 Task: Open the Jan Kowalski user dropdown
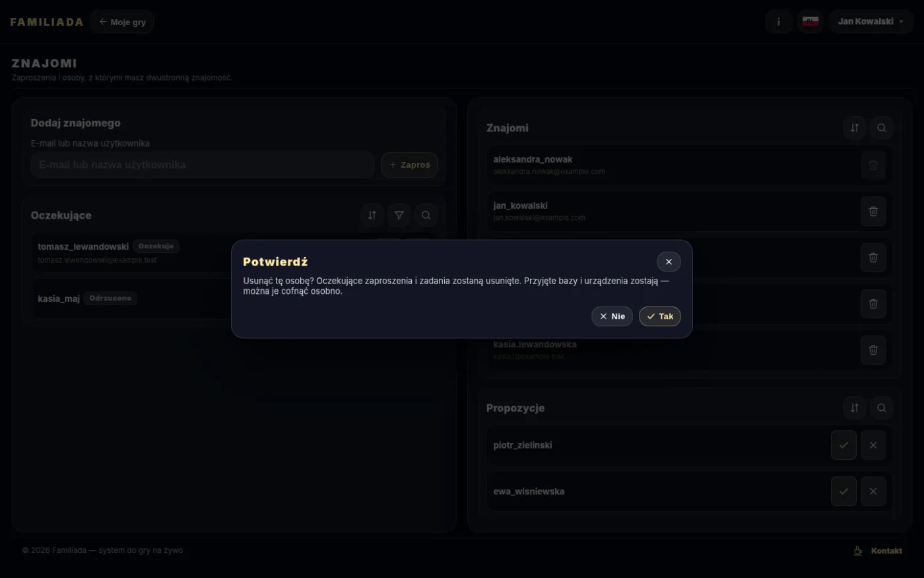click(871, 22)
